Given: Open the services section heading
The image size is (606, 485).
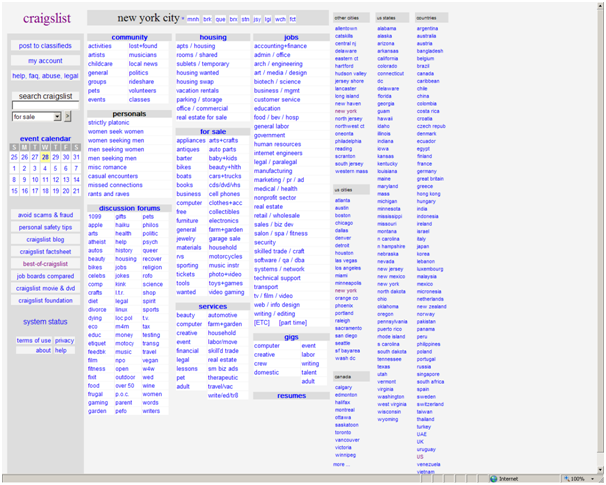Looking at the screenshot, I should (x=213, y=306).
